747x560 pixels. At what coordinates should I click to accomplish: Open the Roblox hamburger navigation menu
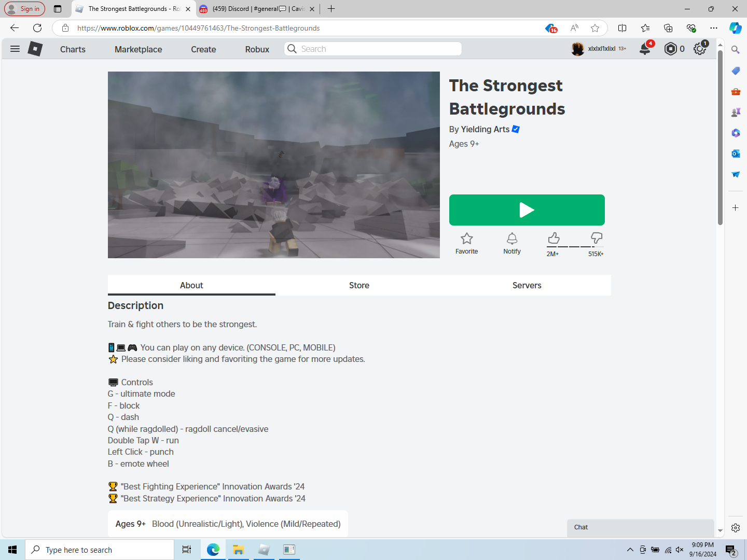point(15,49)
